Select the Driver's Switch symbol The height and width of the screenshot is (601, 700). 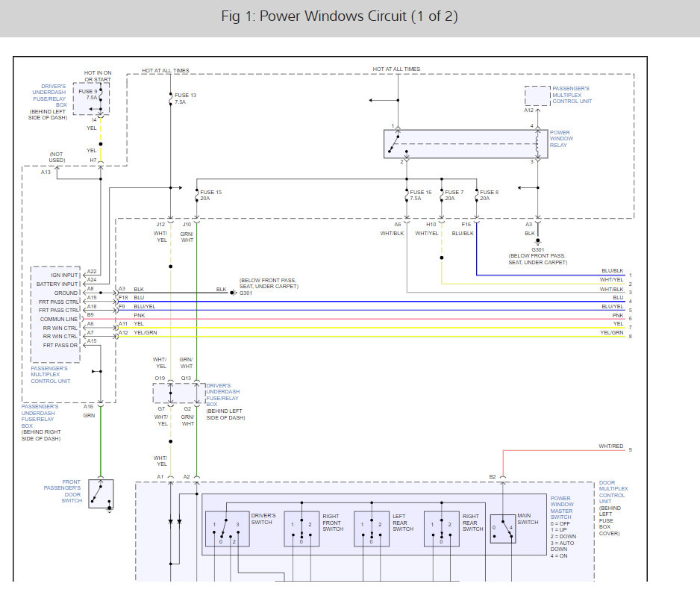pos(227,527)
